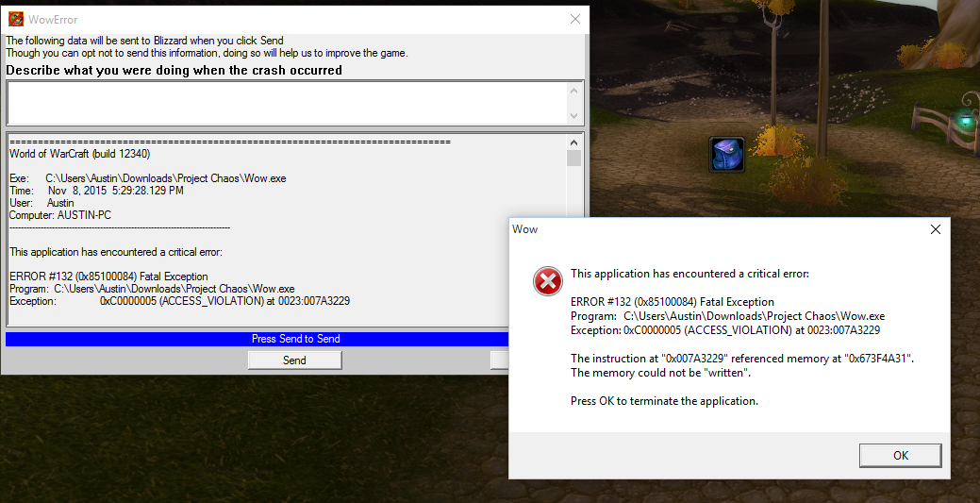
Task: Click 'World of WarCraft (build 12340)' line
Action: pyautogui.click(x=79, y=154)
